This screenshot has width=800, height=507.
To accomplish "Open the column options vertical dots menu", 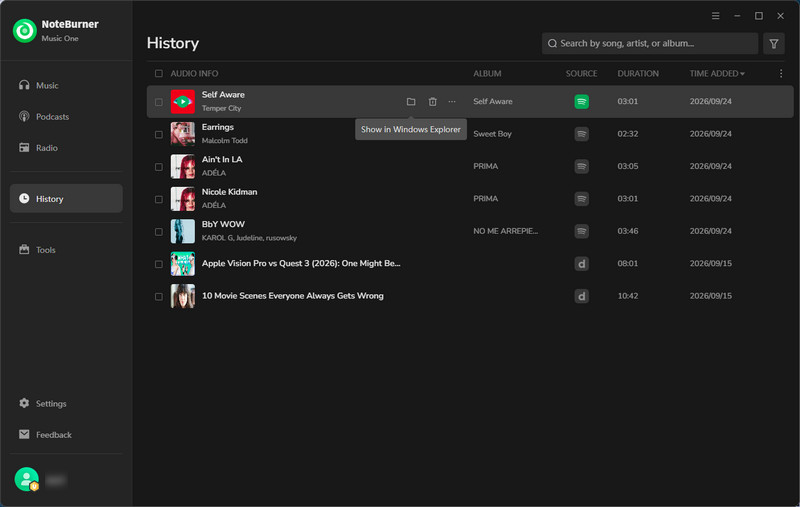I will (781, 73).
